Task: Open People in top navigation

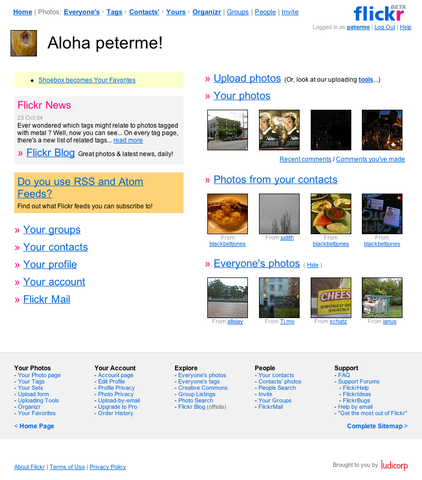Action: (265, 12)
